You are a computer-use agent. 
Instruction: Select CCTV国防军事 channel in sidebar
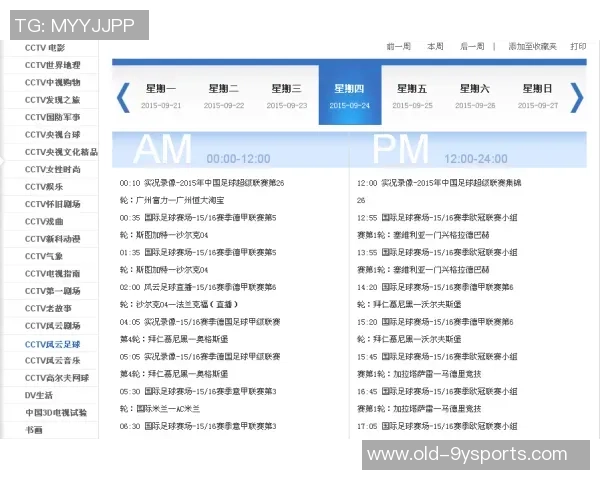pos(53,117)
